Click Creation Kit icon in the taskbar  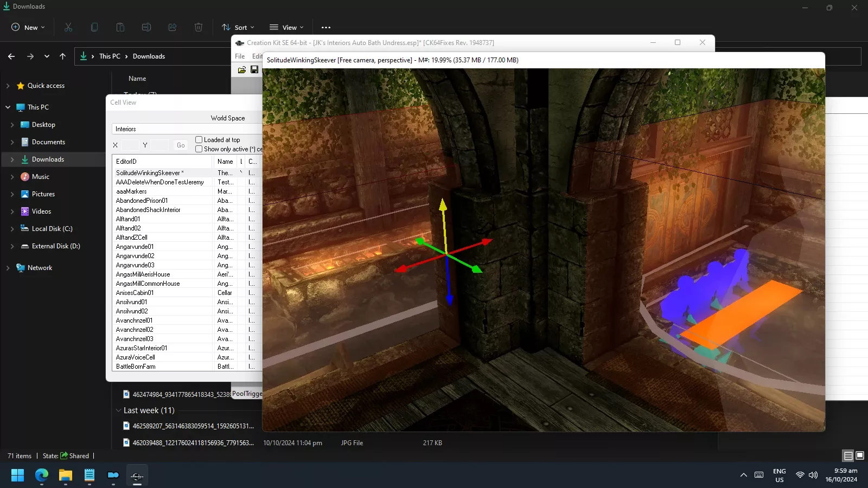[x=137, y=476]
